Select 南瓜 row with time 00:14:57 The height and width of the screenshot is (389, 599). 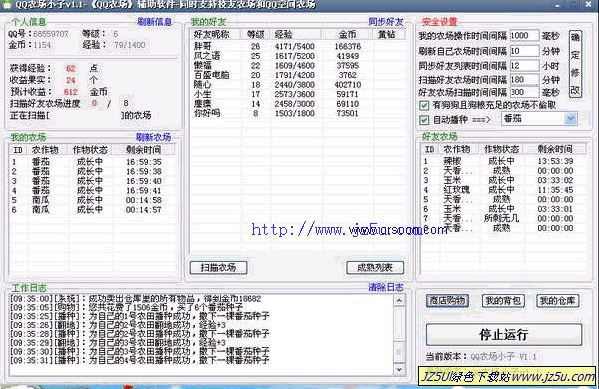click(x=92, y=210)
